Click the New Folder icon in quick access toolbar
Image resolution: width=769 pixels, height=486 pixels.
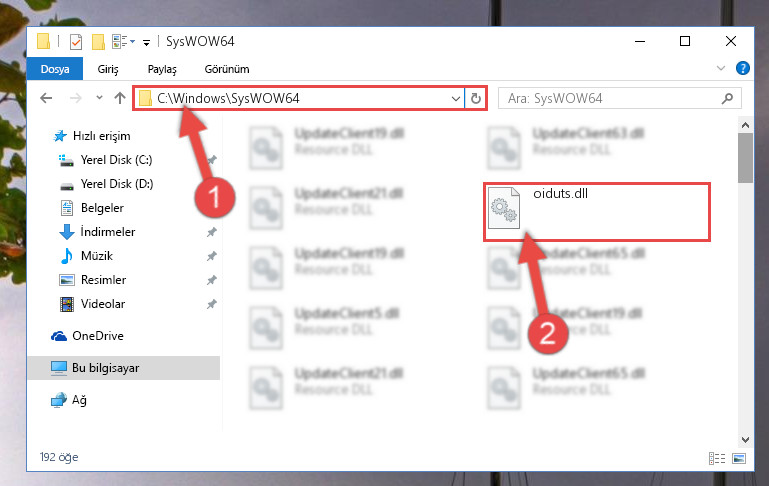[99, 42]
